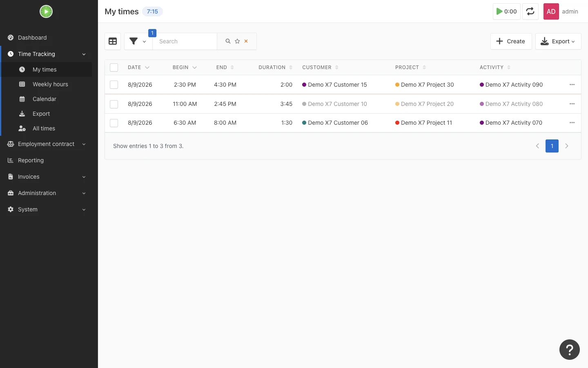Create a new time entry
This screenshot has width=588, height=368.
pos(511,41)
